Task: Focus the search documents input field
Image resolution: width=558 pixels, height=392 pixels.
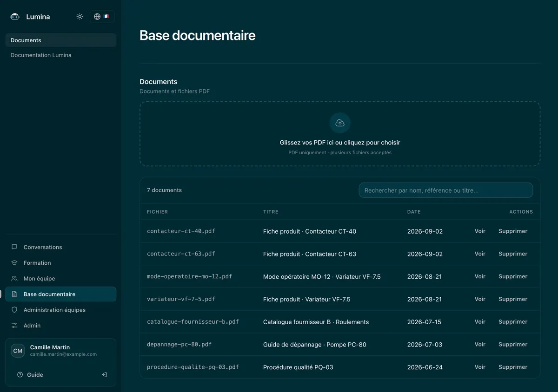Action: point(446,190)
